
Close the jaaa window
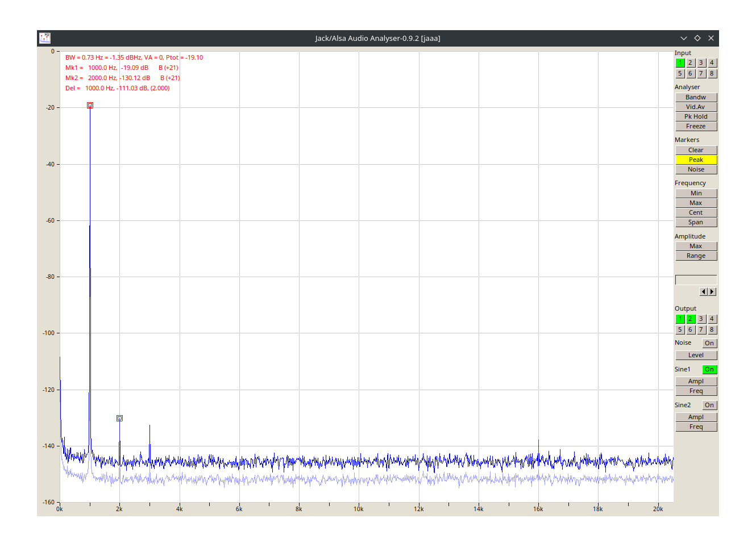pos(711,38)
